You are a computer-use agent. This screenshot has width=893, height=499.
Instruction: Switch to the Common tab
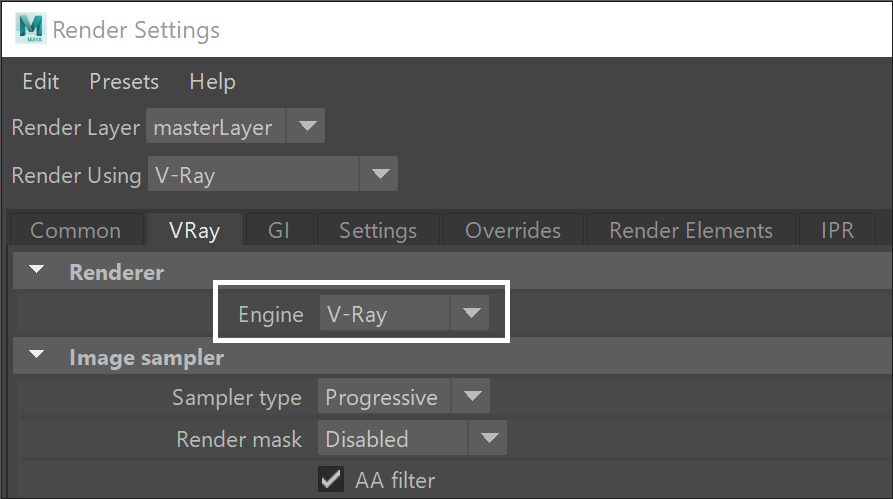[x=76, y=230]
